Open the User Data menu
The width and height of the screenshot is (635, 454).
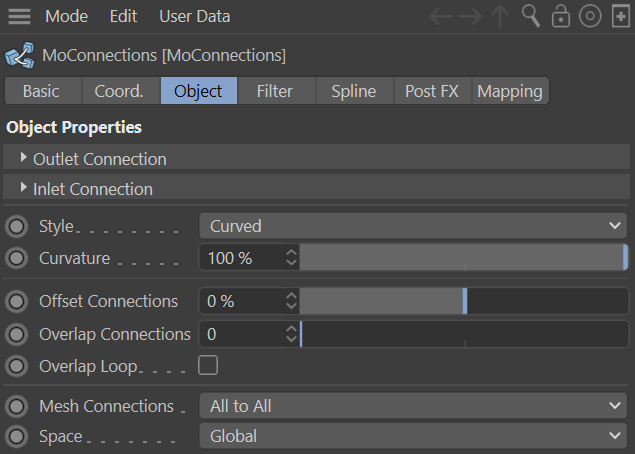194,17
